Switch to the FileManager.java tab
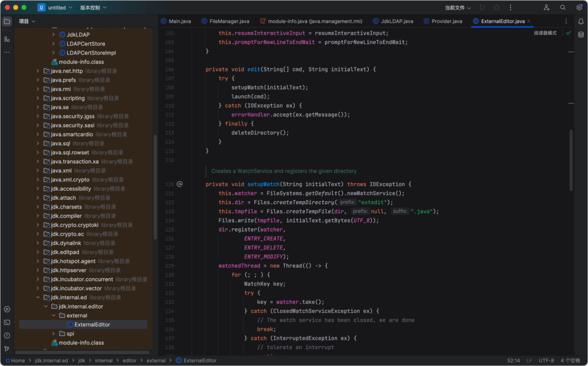Viewport: 588px width, 366px height. 225,22
